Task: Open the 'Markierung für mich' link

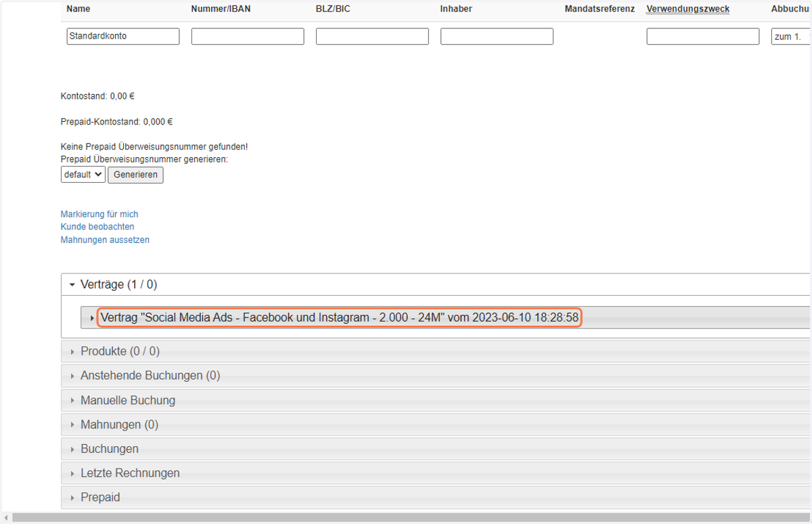Action: [99, 214]
